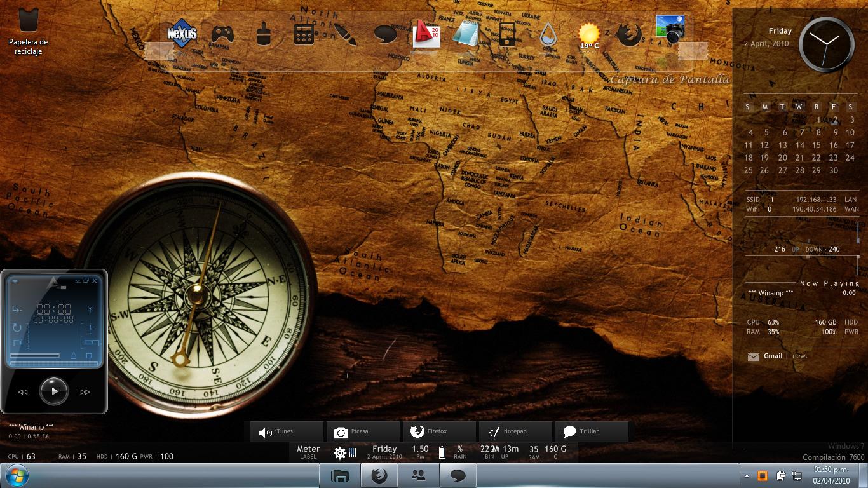Screen dimensions: 868x488
Task: Toggle repeat in the Winamp player
Action: [17, 328]
